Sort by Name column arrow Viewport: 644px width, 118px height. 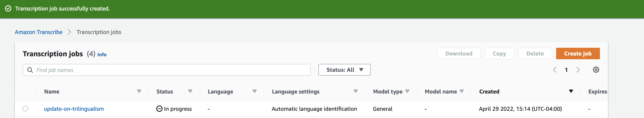pyautogui.click(x=139, y=91)
